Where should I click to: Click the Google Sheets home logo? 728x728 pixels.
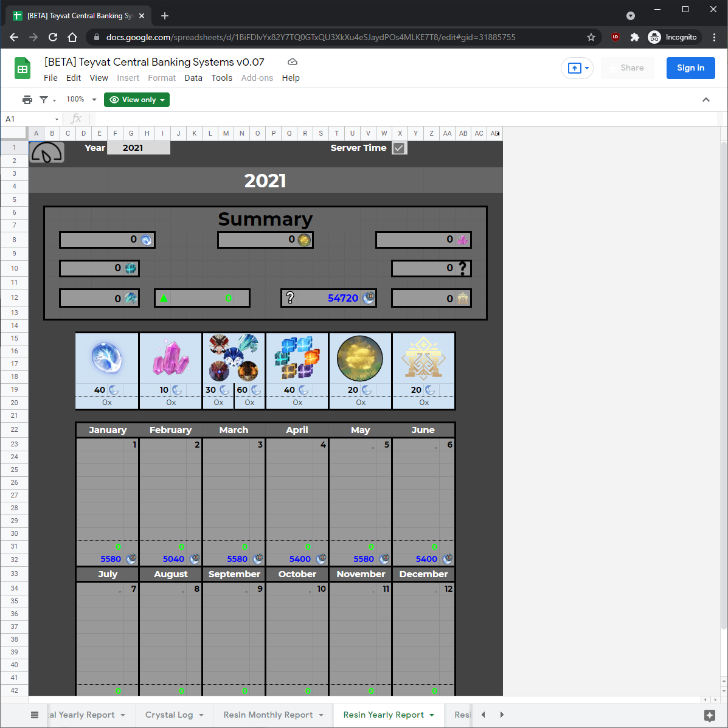coord(23,69)
